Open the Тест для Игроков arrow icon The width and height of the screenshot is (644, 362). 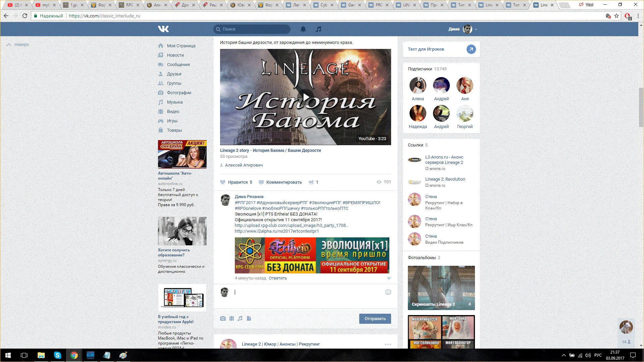pos(471,49)
